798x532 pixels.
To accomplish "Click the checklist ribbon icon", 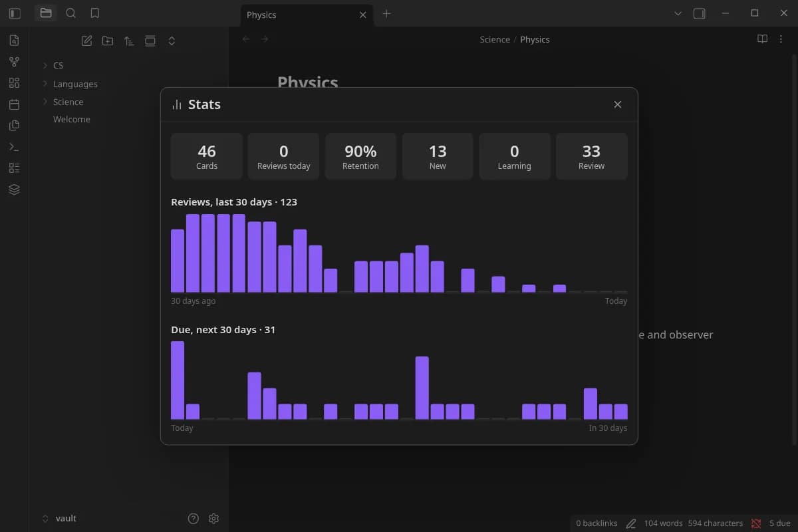I will (14, 168).
